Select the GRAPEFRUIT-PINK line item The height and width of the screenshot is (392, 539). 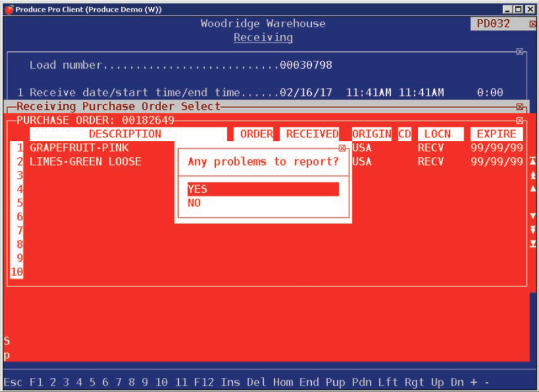(79, 148)
